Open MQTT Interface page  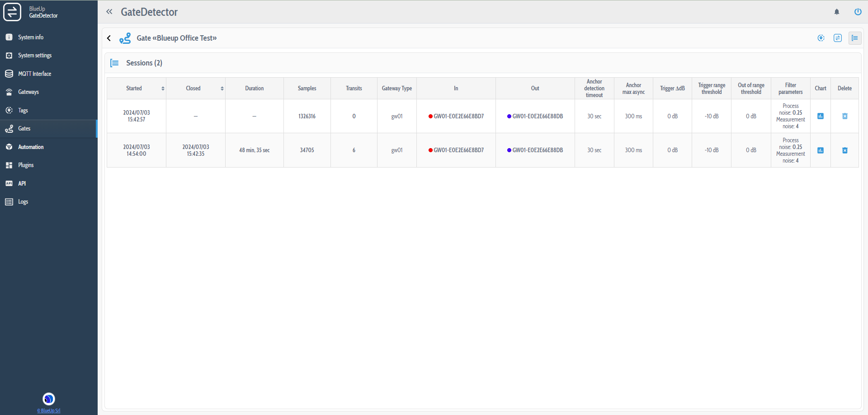click(34, 74)
